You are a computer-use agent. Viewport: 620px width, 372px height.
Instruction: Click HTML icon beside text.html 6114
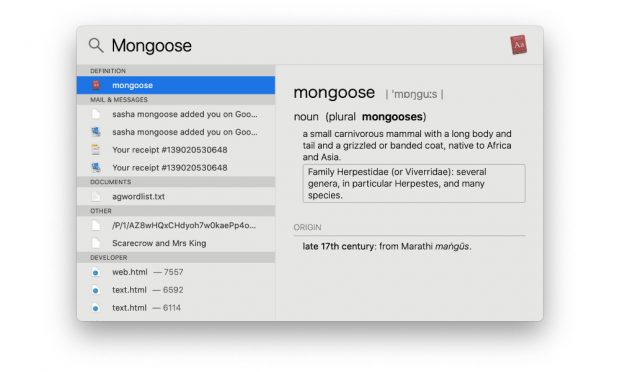coord(96,308)
